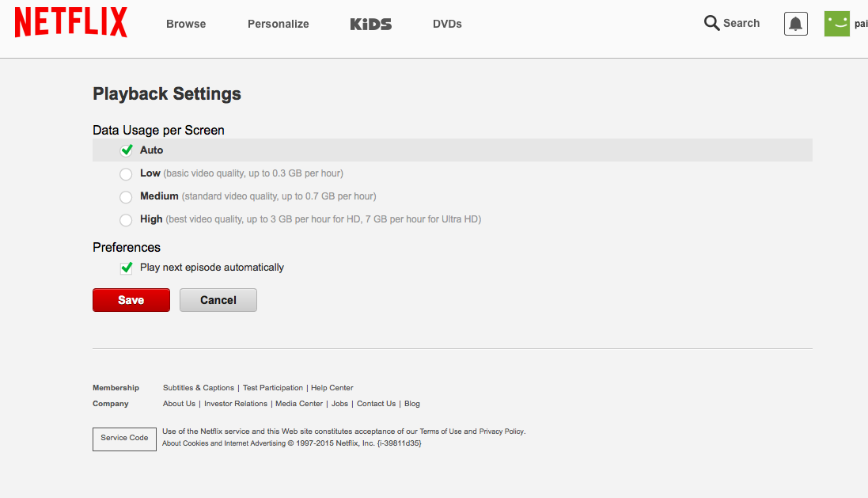Image resolution: width=868 pixels, height=498 pixels.
Task: Open the notifications bell icon
Action: click(x=795, y=24)
